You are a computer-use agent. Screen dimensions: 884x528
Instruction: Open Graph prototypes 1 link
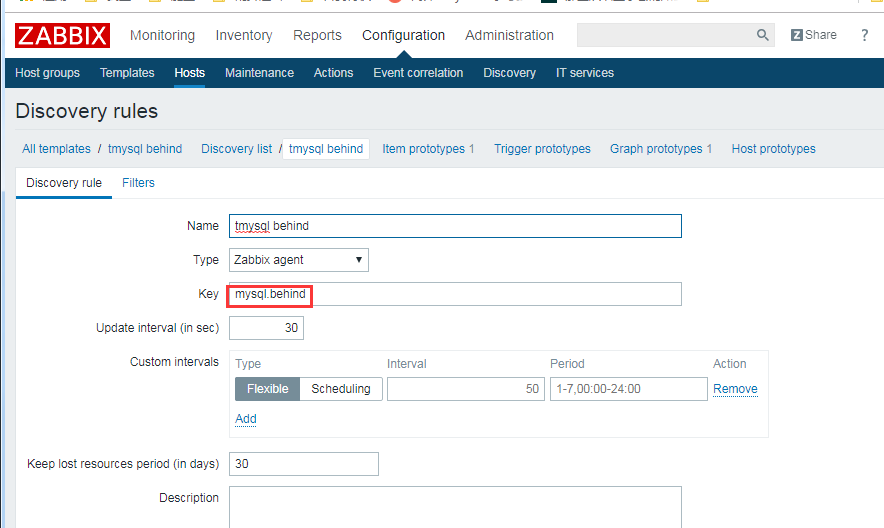coord(660,149)
